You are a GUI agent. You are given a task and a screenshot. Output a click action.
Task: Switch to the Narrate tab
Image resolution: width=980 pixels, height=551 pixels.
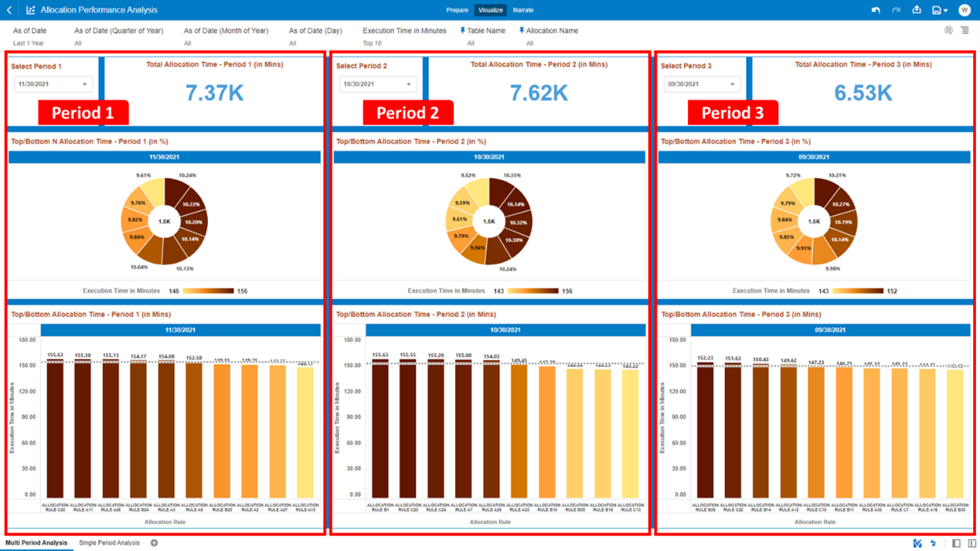523,10
